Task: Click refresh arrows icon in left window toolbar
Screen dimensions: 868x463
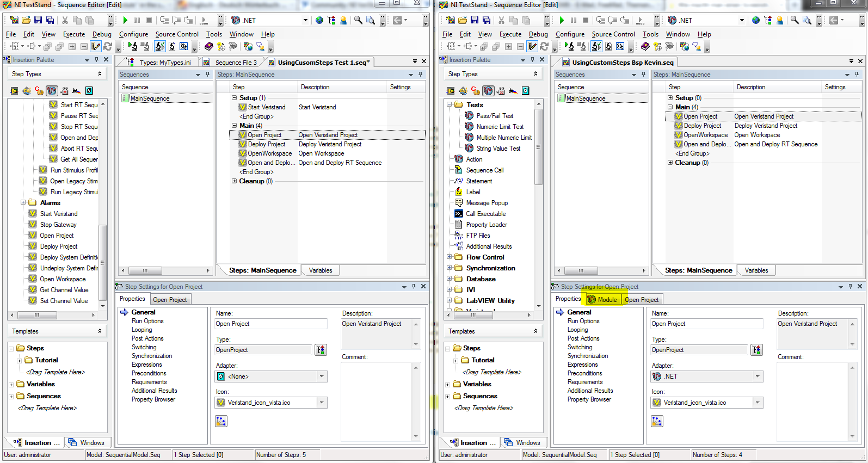Action: coord(108,46)
